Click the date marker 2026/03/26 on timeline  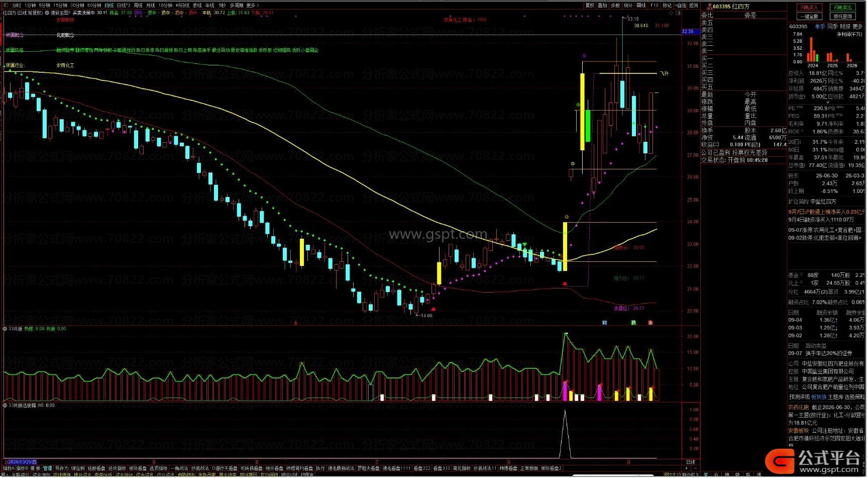(21, 462)
